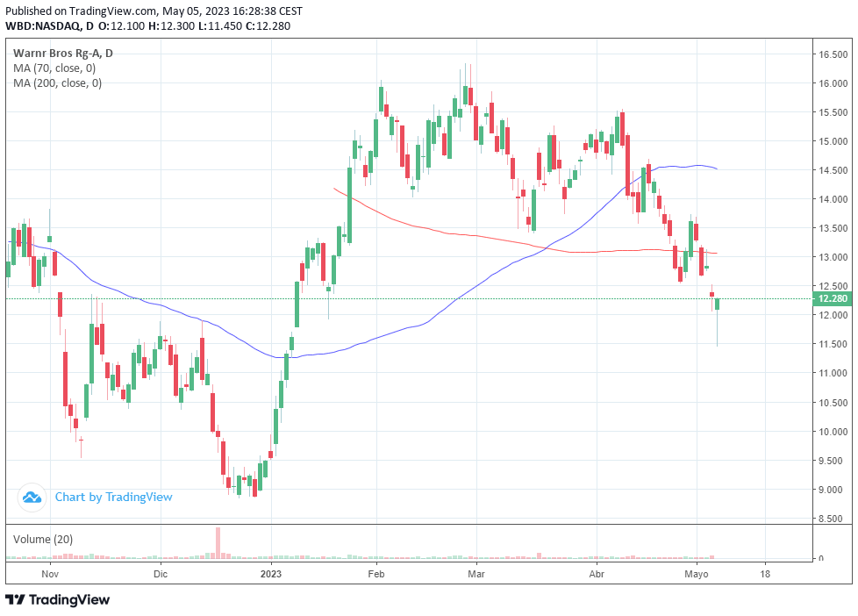Click the Published on TradingView.com header line
The image size is (858, 616).
(154, 11)
